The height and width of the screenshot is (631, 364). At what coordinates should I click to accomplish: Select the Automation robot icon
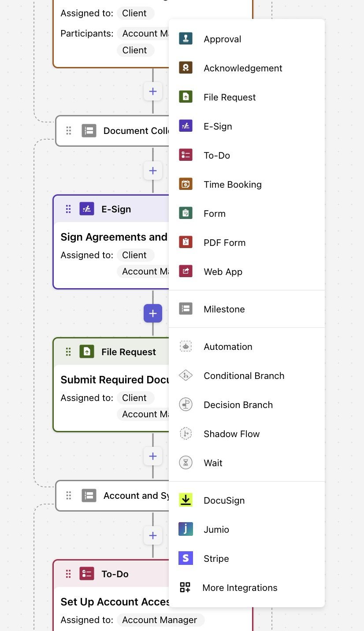pos(186,346)
